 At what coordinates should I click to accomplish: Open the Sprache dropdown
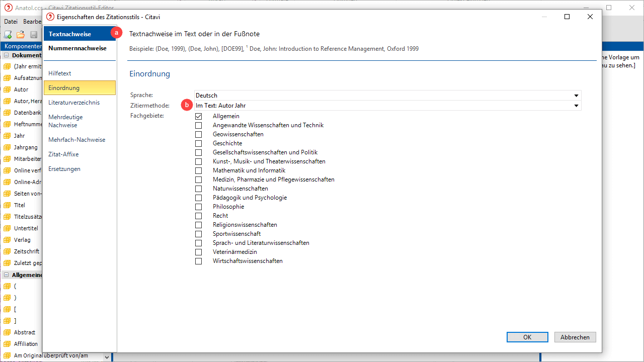pyautogui.click(x=576, y=96)
